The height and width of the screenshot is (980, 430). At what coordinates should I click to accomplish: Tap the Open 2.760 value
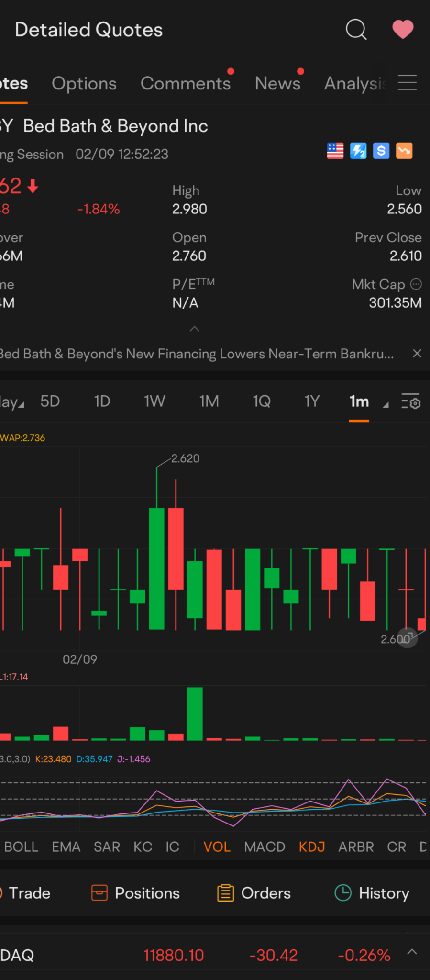(x=189, y=256)
